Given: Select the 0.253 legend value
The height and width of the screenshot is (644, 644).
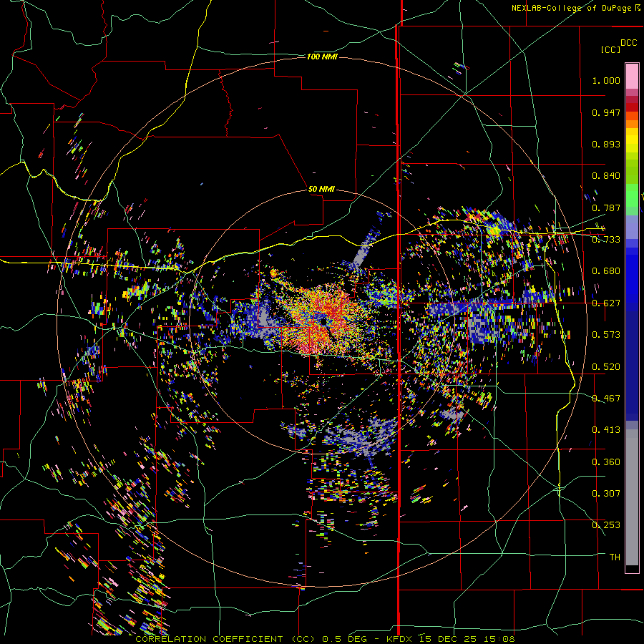Looking at the screenshot, I should (606, 525).
